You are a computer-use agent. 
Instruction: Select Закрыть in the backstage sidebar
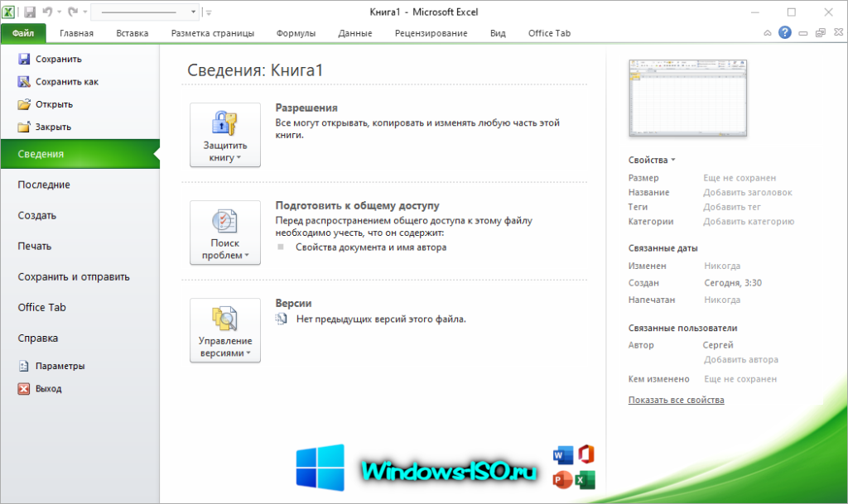pos(45,127)
